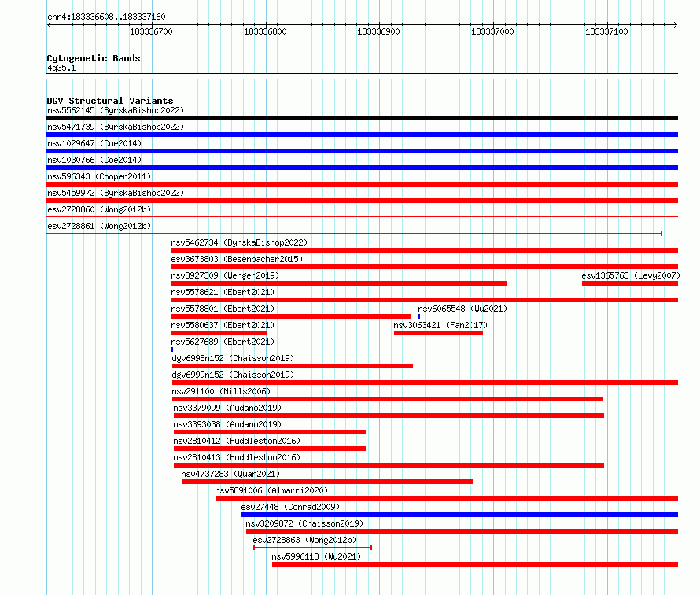Click the 183337000 ruler label
This screenshot has width=700, height=595.
pos(492,31)
